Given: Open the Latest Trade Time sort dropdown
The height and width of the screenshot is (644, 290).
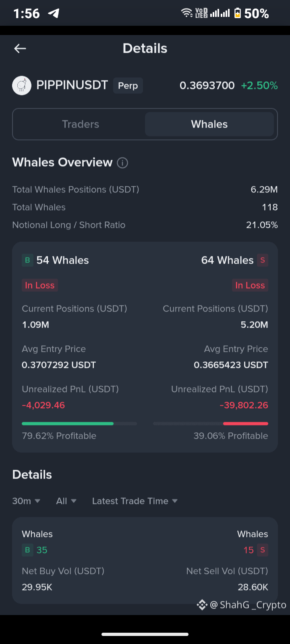Looking at the screenshot, I should (135, 501).
